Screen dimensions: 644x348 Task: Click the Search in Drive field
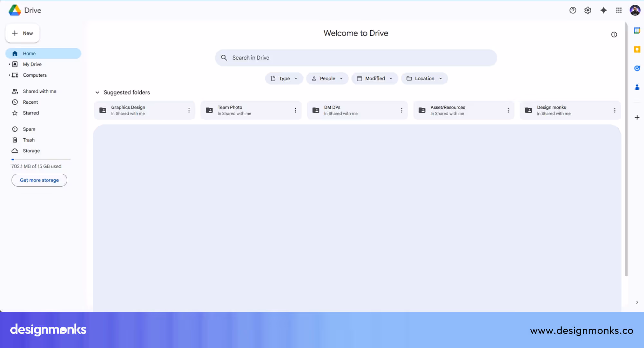356,58
